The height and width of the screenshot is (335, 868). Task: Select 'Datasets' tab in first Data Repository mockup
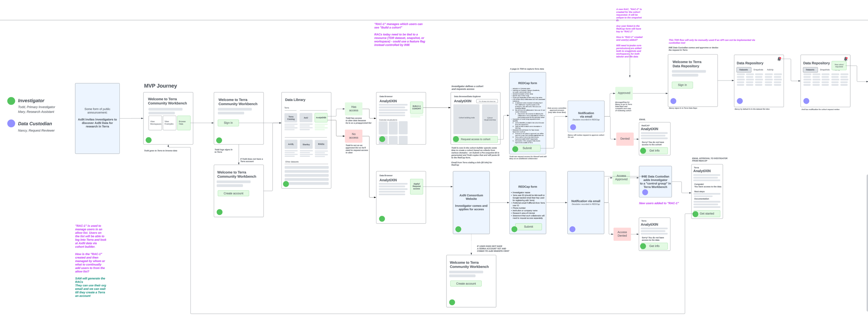(x=743, y=70)
